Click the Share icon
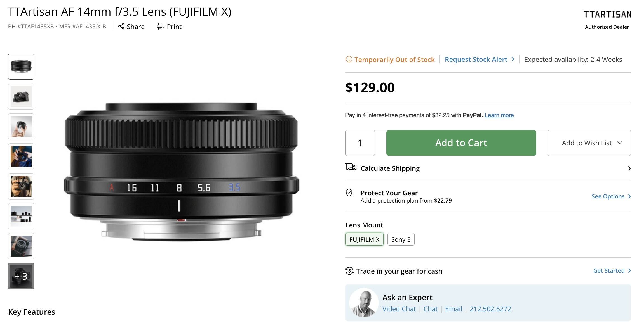The image size is (644, 323). click(x=121, y=27)
